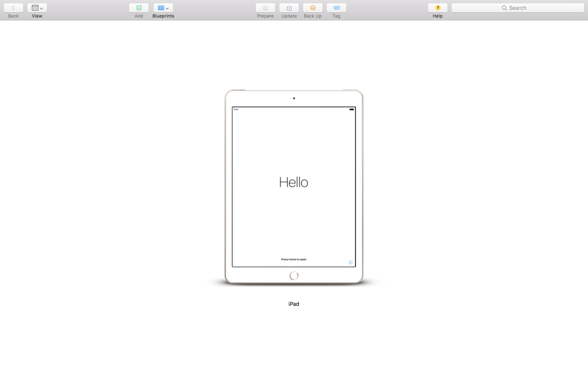The height and width of the screenshot is (367, 588).
Task: Click the orange Back Up icon
Action: coord(313,8)
